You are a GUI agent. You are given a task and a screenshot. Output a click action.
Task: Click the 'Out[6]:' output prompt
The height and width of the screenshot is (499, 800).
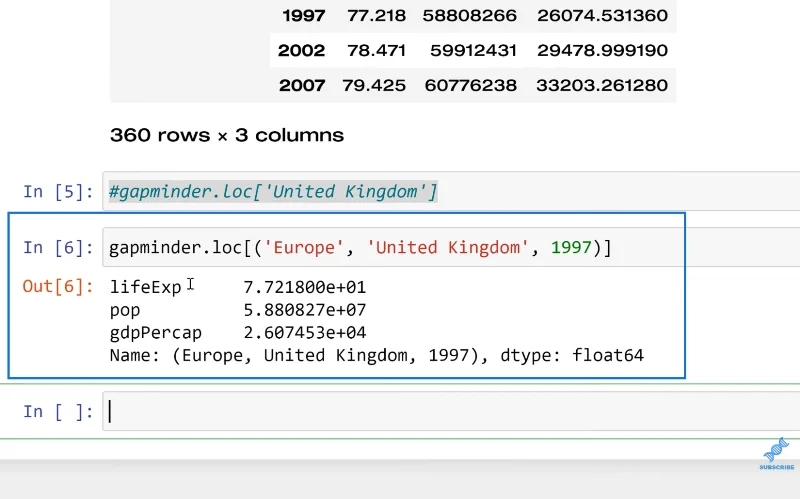tap(58, 287)
